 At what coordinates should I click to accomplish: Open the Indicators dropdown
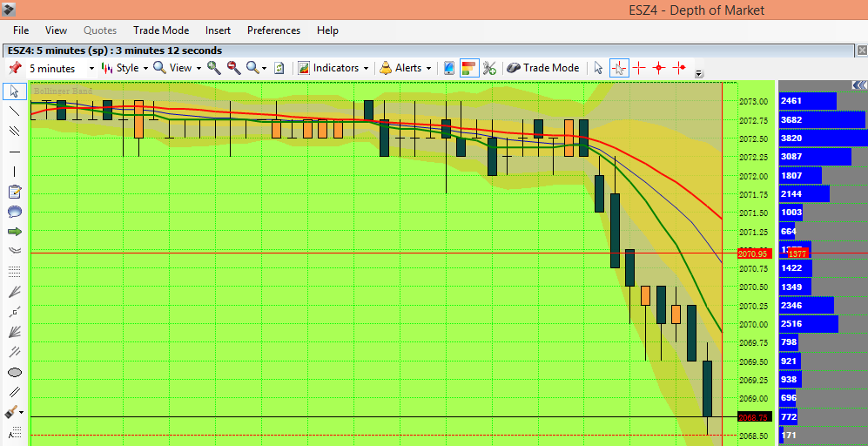click(333, 68)
